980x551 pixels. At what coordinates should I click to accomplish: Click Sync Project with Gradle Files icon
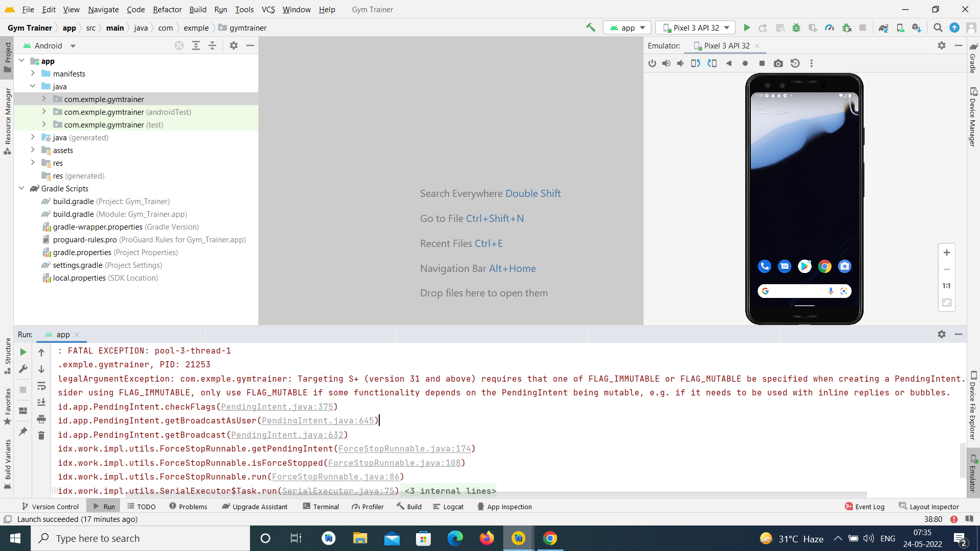884,28
